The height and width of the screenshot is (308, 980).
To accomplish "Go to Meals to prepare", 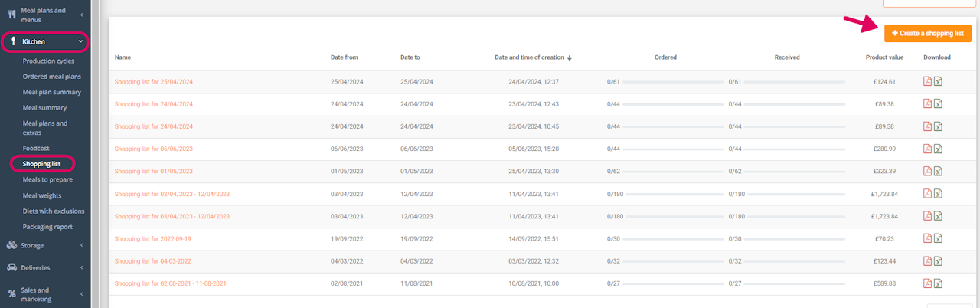I will point(47,179).
